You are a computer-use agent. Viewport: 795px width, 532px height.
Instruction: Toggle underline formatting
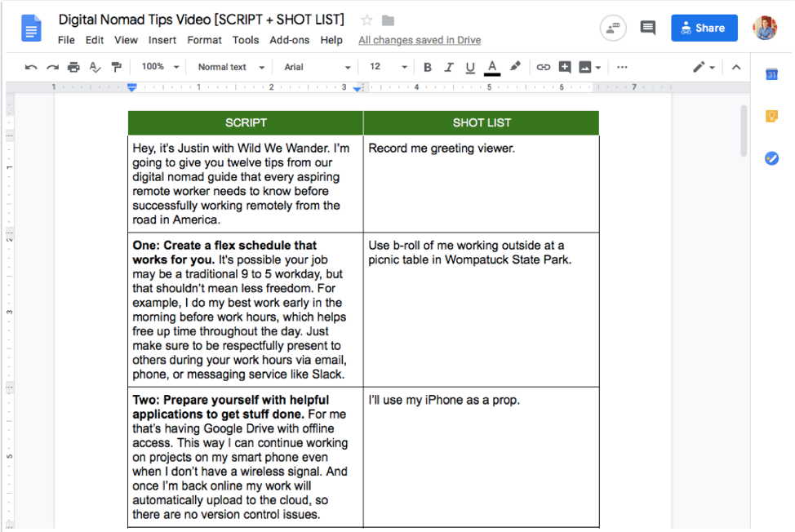pos(469,68)
